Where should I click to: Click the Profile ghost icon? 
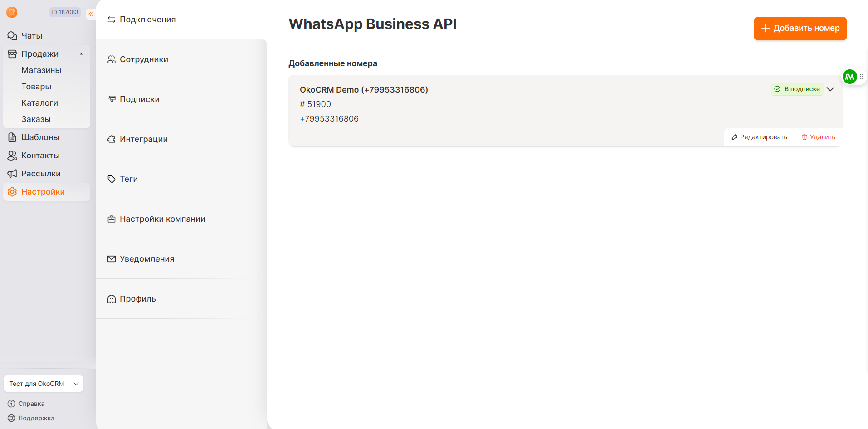(x=112, y=299)
